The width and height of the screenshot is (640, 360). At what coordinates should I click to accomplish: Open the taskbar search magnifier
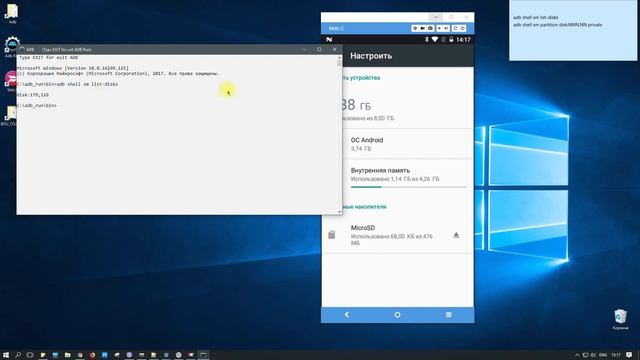coord(18,355)
